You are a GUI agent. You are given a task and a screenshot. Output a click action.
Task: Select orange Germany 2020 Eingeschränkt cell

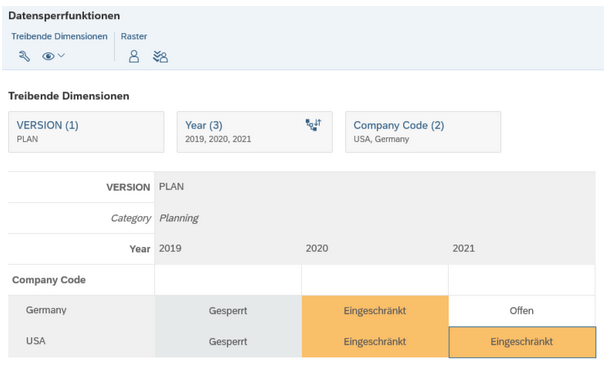click(375, 311)
